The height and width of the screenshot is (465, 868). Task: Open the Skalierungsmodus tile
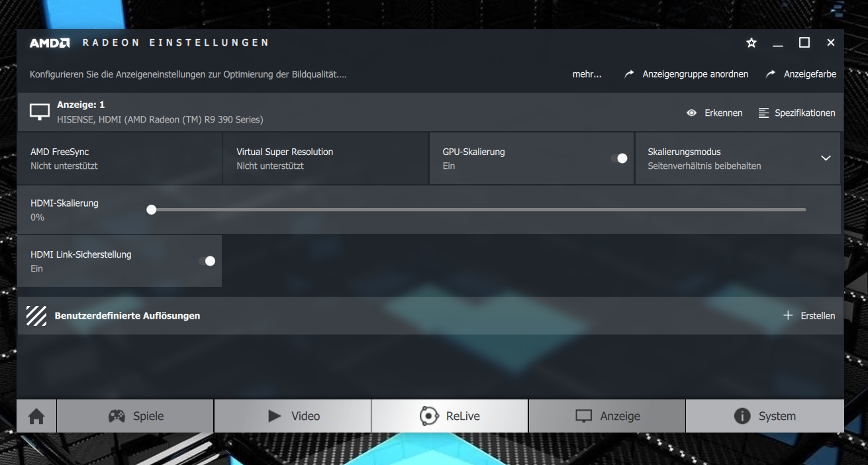click(738, 158)
